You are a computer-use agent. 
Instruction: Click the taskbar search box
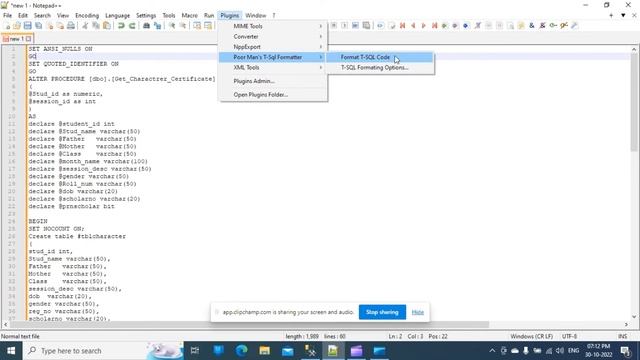103,351
